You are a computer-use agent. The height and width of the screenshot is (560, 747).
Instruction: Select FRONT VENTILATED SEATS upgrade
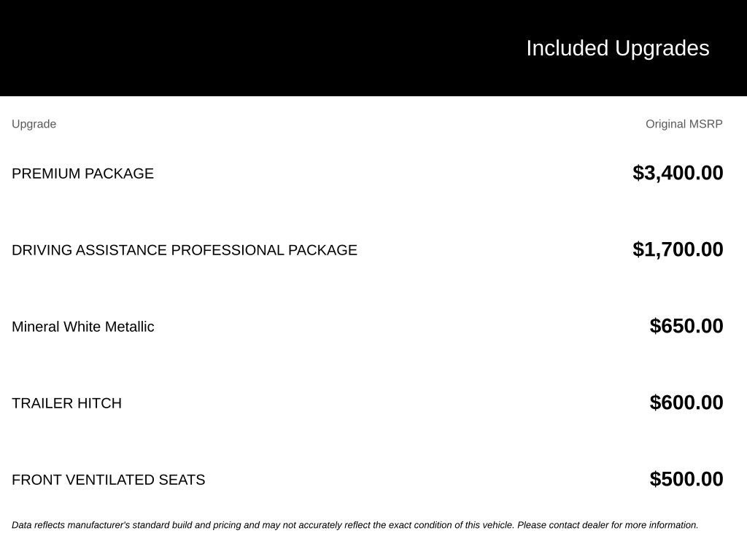[x=108, y=480]
